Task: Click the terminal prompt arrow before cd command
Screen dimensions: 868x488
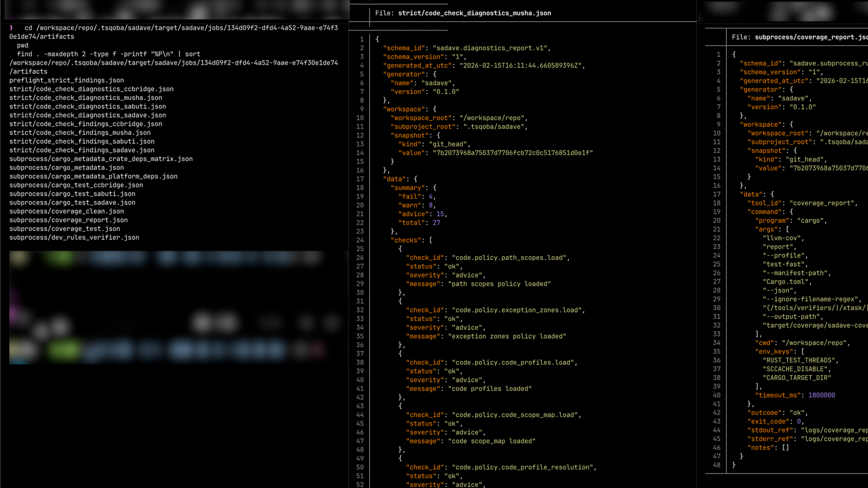Action: pos(11,28)
